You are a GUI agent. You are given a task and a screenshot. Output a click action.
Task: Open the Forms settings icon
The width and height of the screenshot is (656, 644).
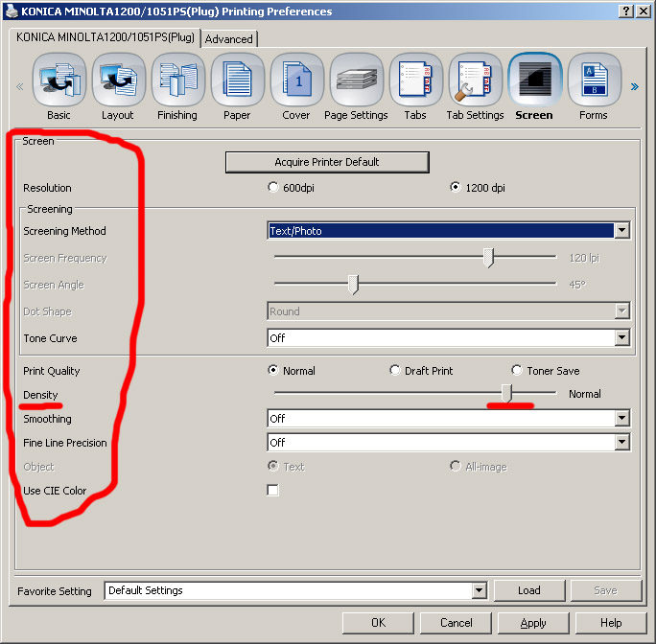(594, 80)
